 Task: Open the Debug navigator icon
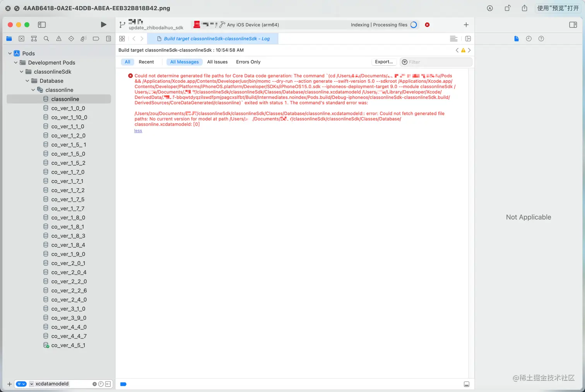[83, 39]
